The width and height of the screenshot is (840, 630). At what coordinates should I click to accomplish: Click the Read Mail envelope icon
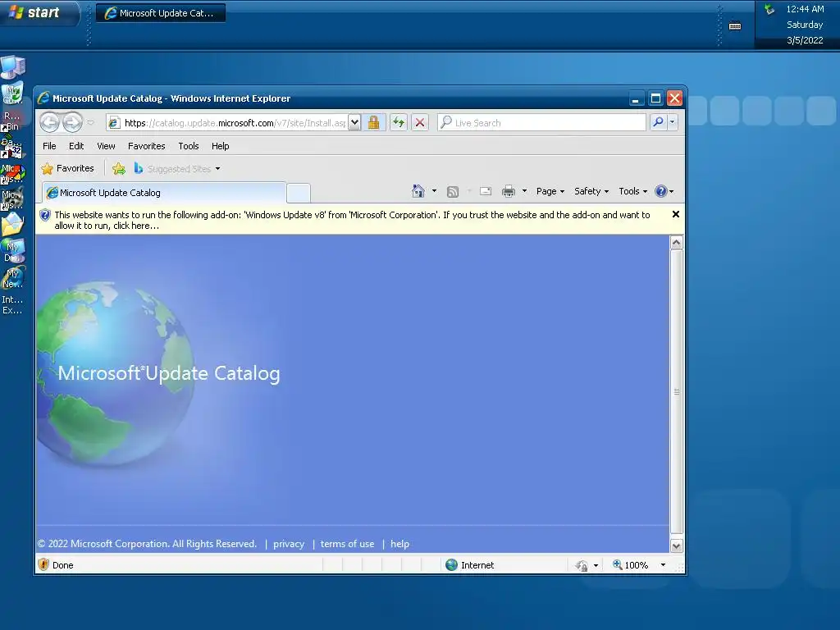(486, 191)
